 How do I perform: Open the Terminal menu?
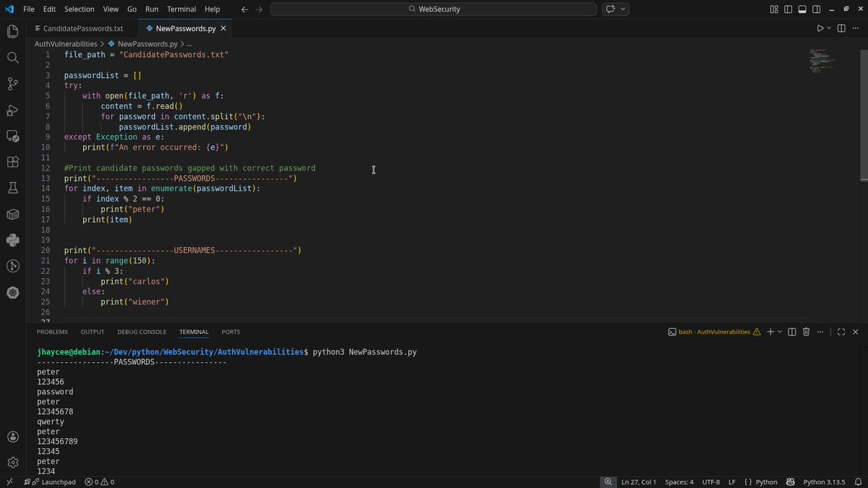pyautogui.click(x=182, y=9)
